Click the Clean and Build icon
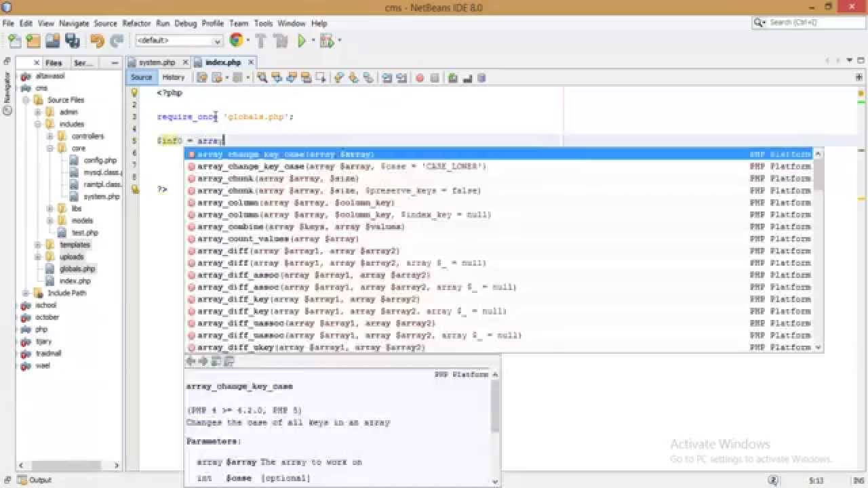 (x=281, y=41)
